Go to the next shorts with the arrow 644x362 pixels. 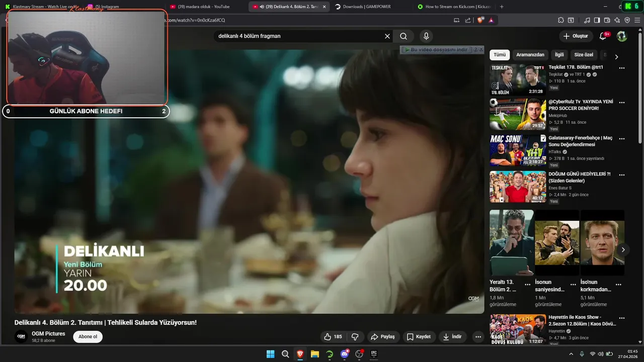(623, 249)
